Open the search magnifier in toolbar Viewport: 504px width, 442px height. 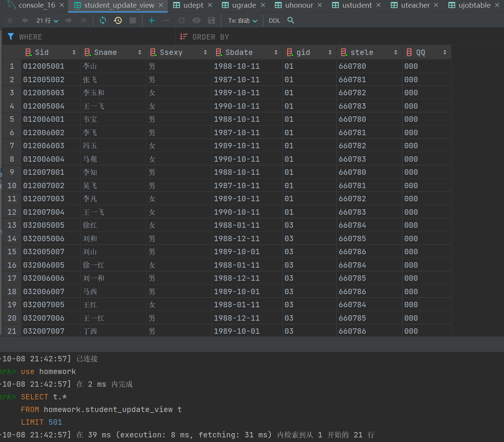point(291,20)
